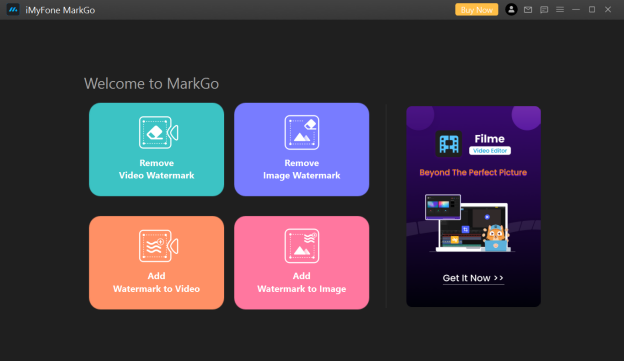Viewport: 624px width, 361px height.
Task: Open the feedback chat icon
Action: (544, 10)
